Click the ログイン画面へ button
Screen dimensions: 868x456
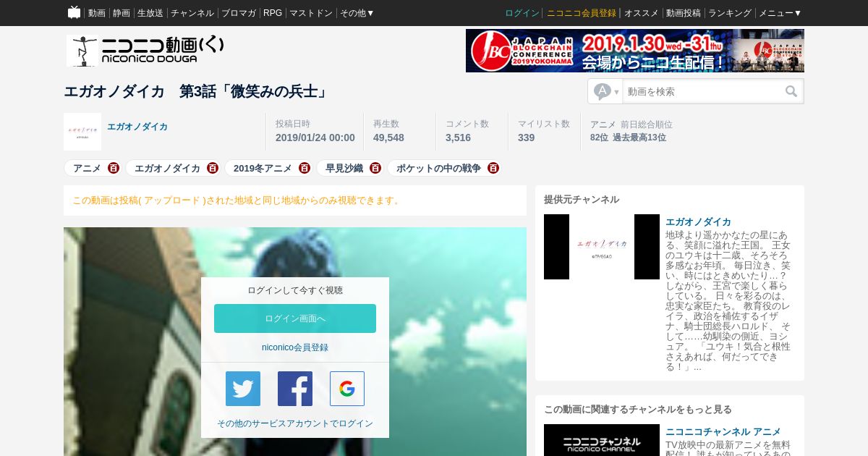295,318
